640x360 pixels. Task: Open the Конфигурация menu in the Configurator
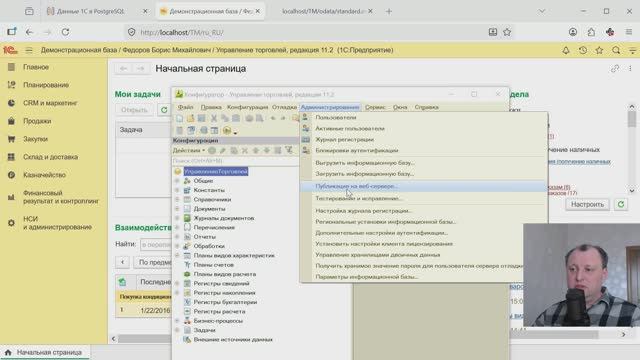point(247,107)
